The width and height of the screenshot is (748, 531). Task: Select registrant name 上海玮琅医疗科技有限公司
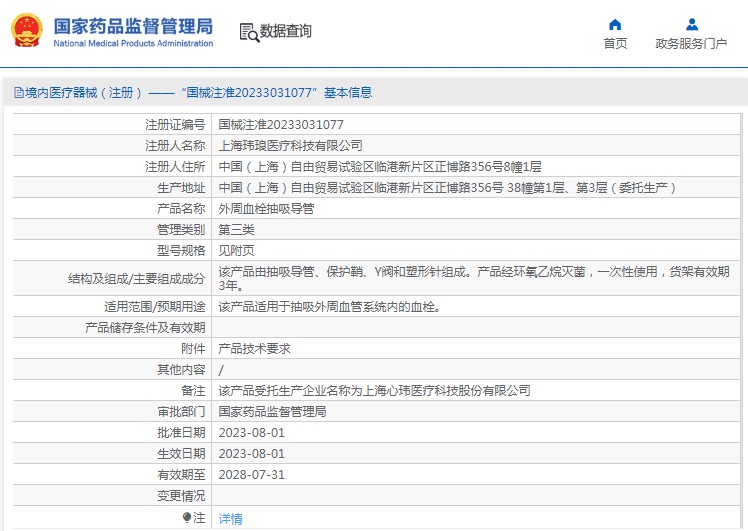291,146
